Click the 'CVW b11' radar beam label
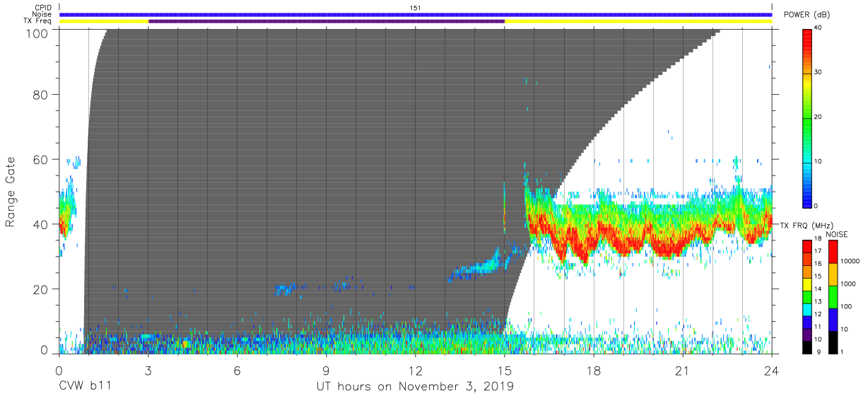The width and height of the screenshot is (868, 401). [x=86, y=387]
